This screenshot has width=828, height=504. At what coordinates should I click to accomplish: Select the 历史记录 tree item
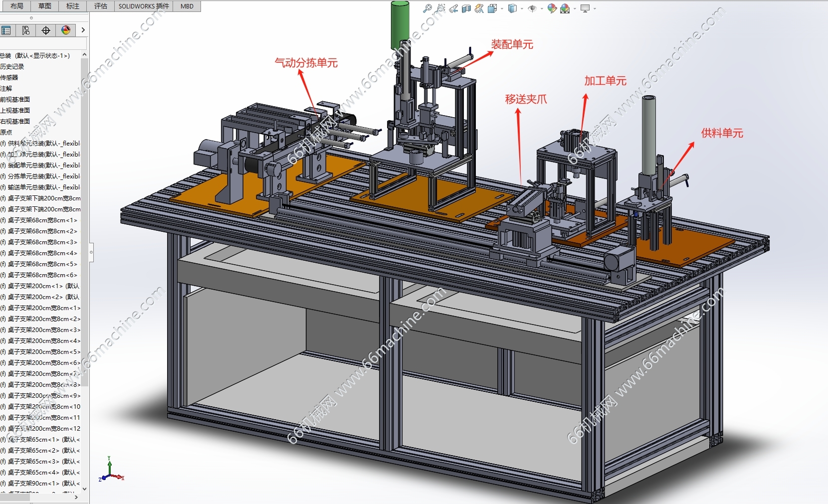coord(12,66)
